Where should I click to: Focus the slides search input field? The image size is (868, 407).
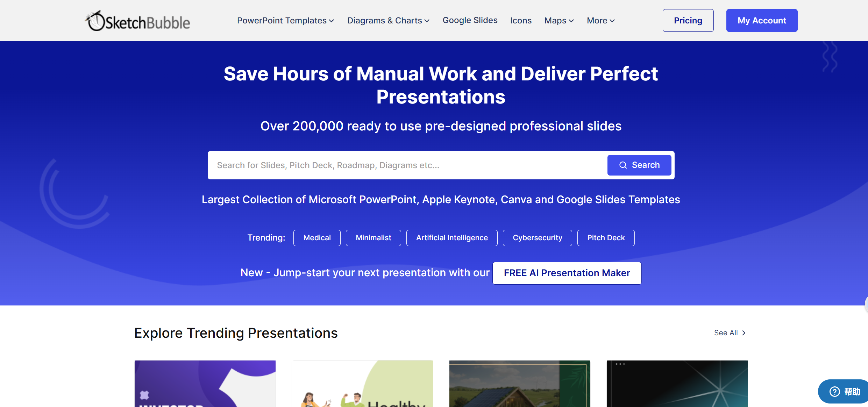(x=407, y=165)
